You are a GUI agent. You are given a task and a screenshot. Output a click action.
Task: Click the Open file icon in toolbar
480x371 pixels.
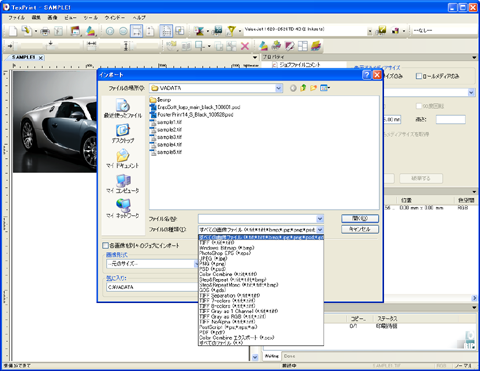pyautogui.click(x=26, y=31)
